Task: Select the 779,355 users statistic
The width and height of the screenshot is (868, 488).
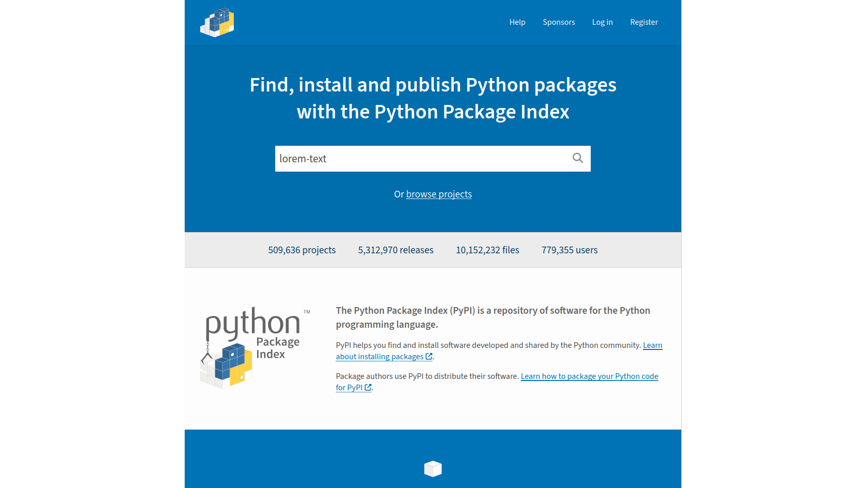Action: 570,250
